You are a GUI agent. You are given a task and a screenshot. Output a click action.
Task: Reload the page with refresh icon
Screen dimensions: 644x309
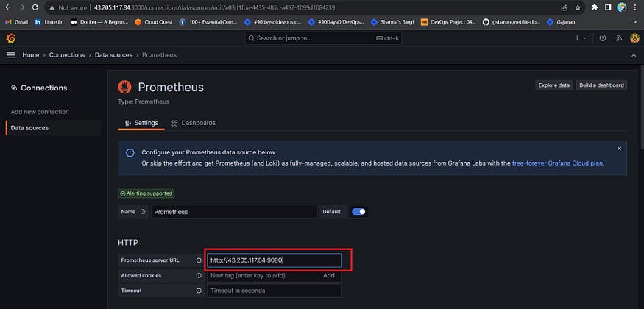click(x=35, y=7)
